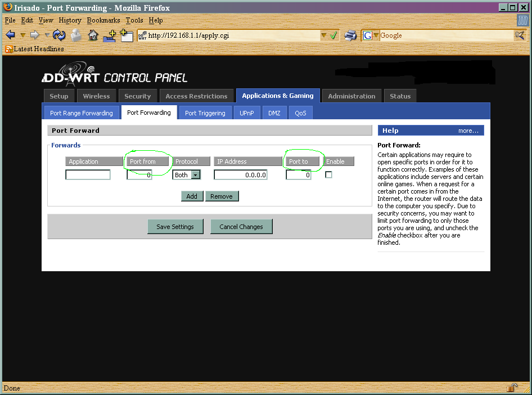Click the Print icon in toolbar
Screen dimensions: 532x395
click(350, 35)
